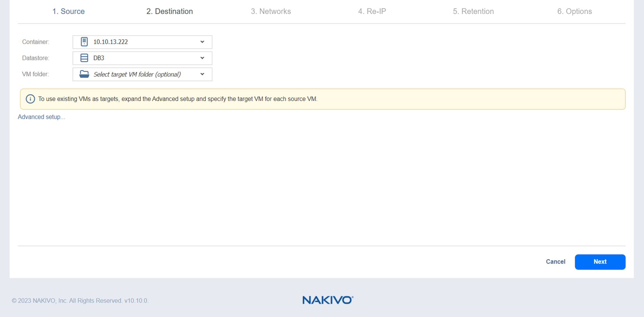644x317 pixels.
Task: Open the 4. Re-IP step
Action: pyautogui.click(x=372, y=11)
